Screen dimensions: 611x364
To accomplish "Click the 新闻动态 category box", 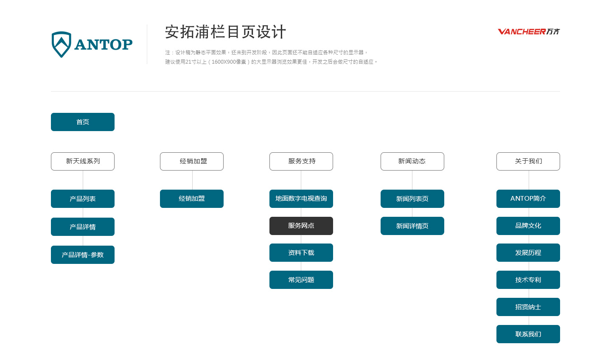I will point(412,161).
